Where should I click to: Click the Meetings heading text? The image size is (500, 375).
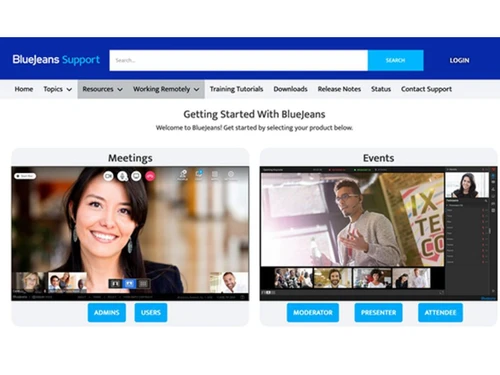click(130, 158)
